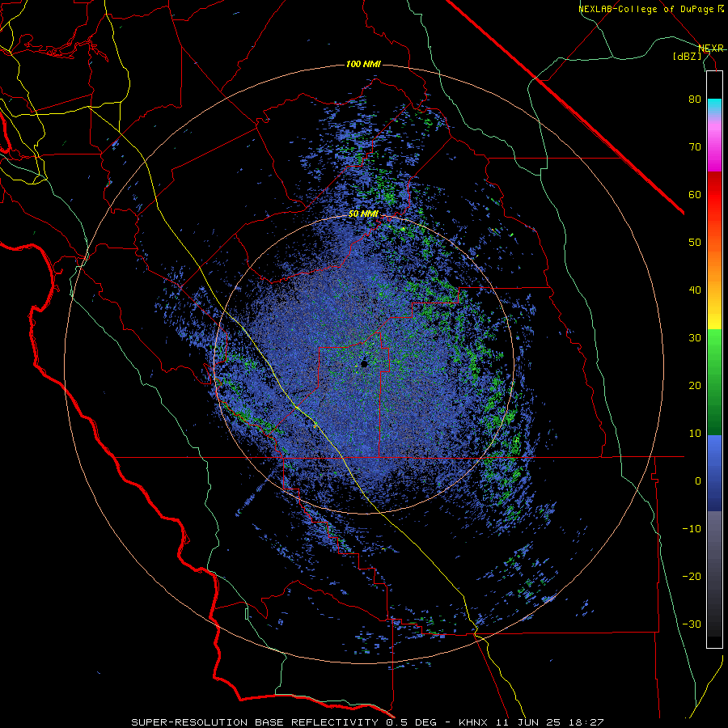Viewport: 728px width, 728px height.
Task: Click the 50 NMI range ring label
Action: [x=363, y=214]
